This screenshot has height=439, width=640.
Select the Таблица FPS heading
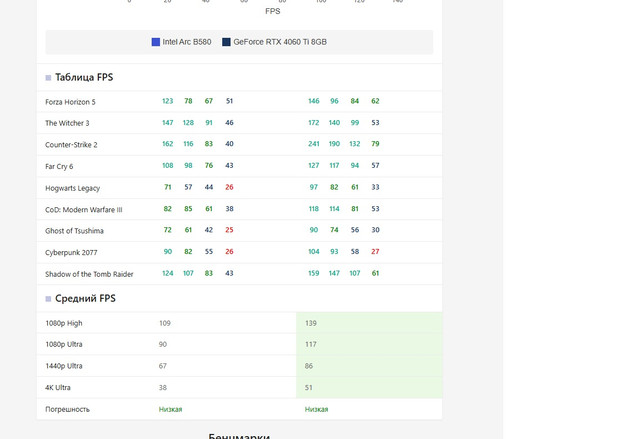pos(84,77)
